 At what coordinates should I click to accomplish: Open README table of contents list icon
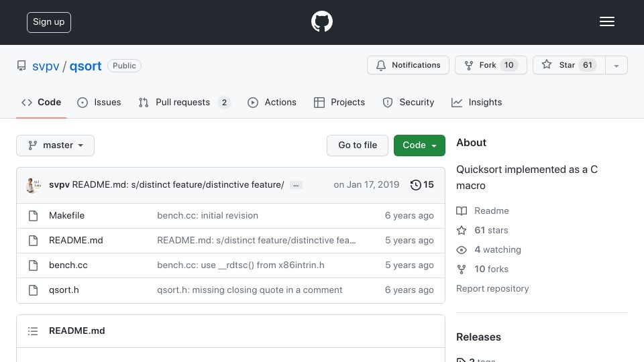pos(33,331)
